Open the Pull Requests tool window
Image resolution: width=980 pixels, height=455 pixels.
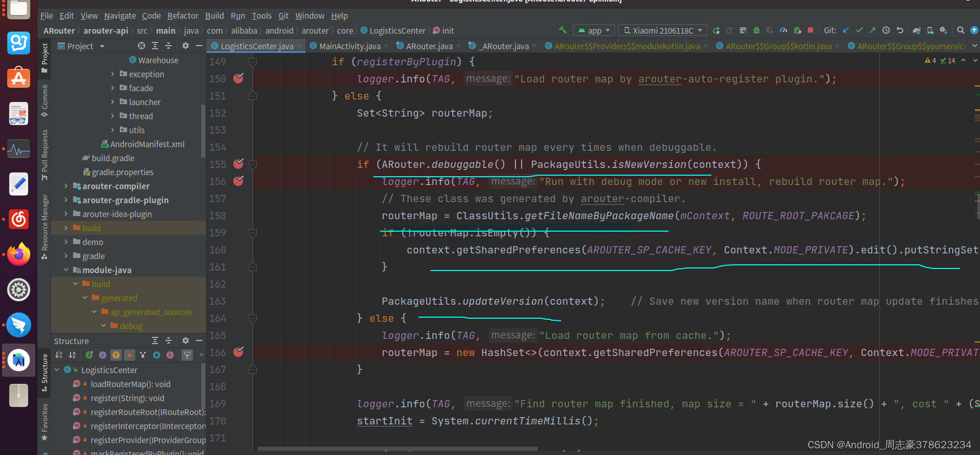(45, 154)
